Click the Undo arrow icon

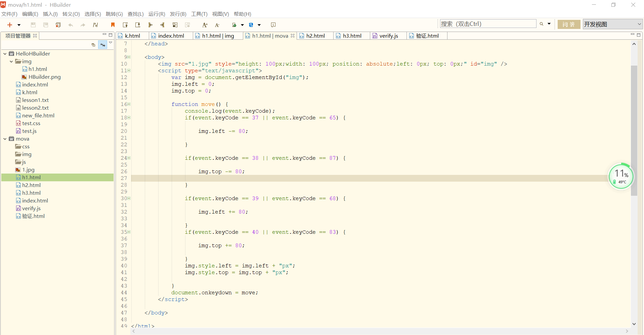(x=70, y=25)
